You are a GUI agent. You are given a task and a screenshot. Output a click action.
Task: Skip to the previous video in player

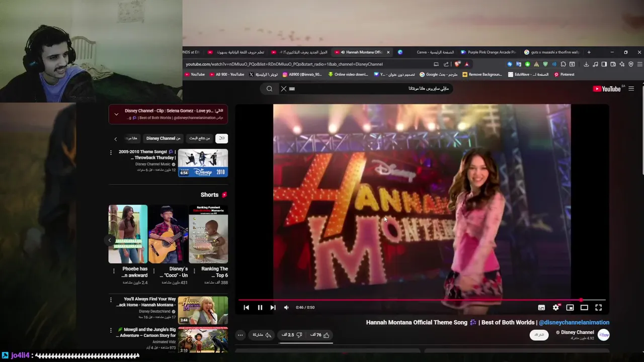coord(246,307)
